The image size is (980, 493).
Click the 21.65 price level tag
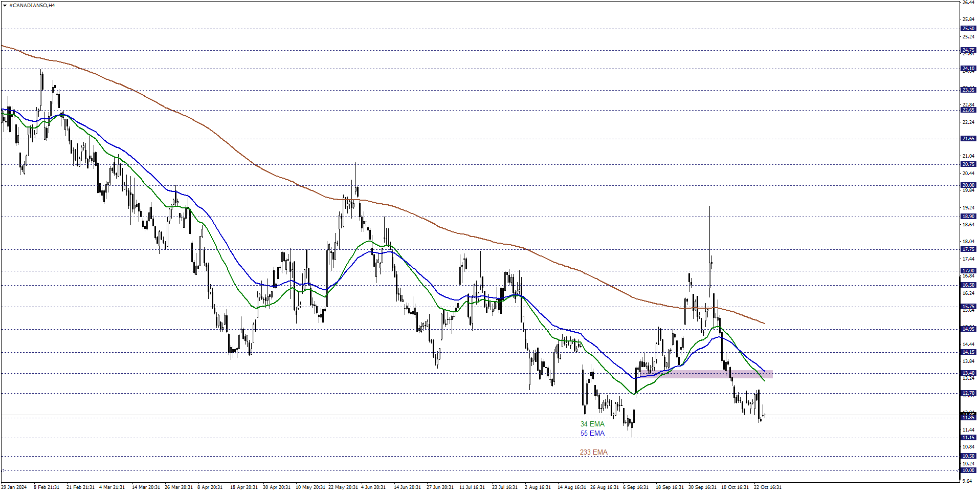pos(968,139)
